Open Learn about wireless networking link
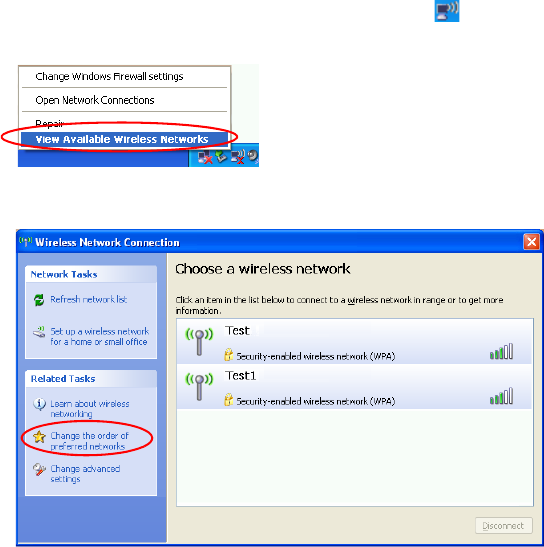The width and height of the screenshot is (544, 547). (90, 409)
